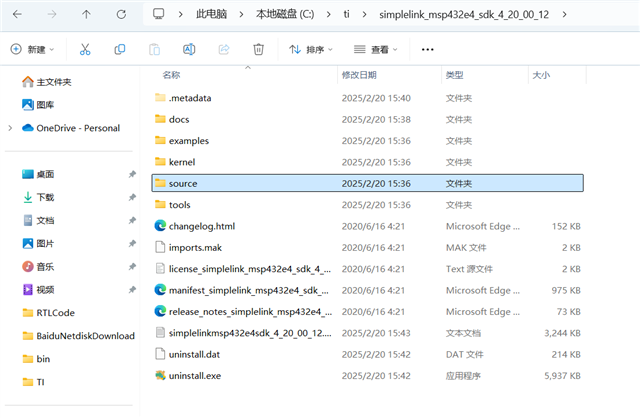640x418 pixels.
Task: Open the 排序 (Sort) dropdown
Action: (x=311, y=49)
